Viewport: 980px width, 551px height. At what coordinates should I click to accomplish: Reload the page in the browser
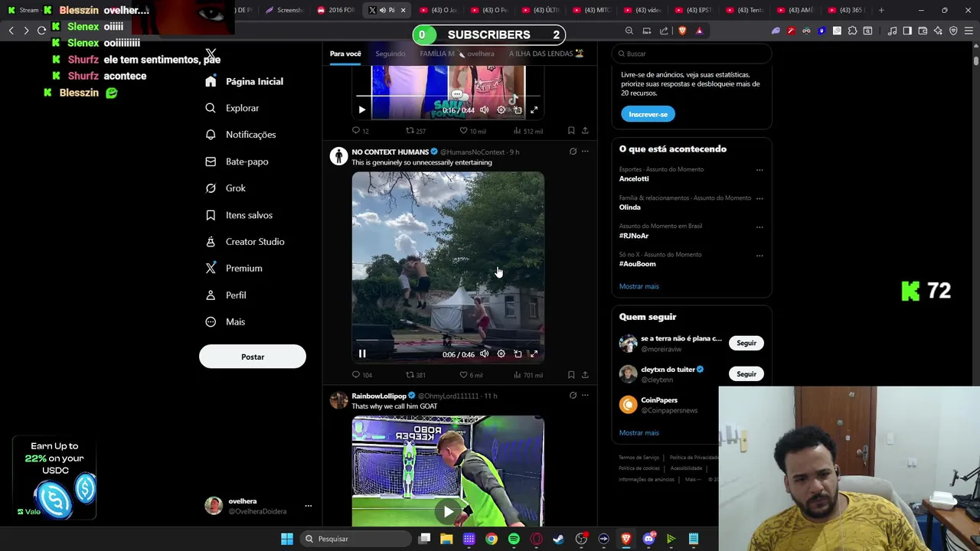click(41, 31)
